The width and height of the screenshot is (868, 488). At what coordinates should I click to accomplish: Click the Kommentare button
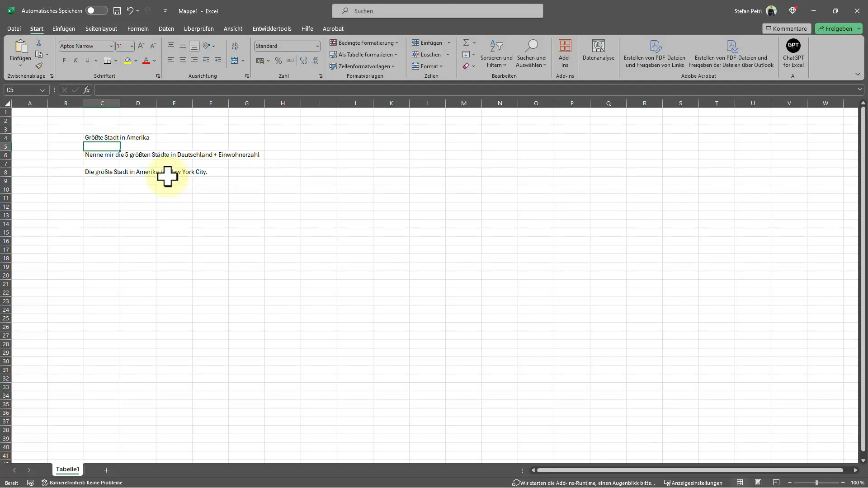click(786, 28)
